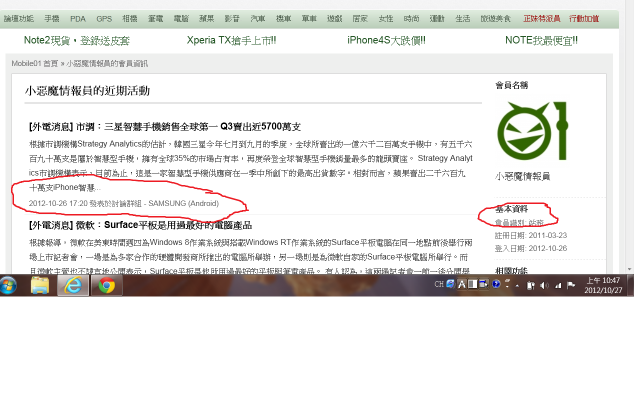Open the 蘋果 forum category
Viewport: 640px width, 400px height.
pyautogui.click(x=207, y=19)
